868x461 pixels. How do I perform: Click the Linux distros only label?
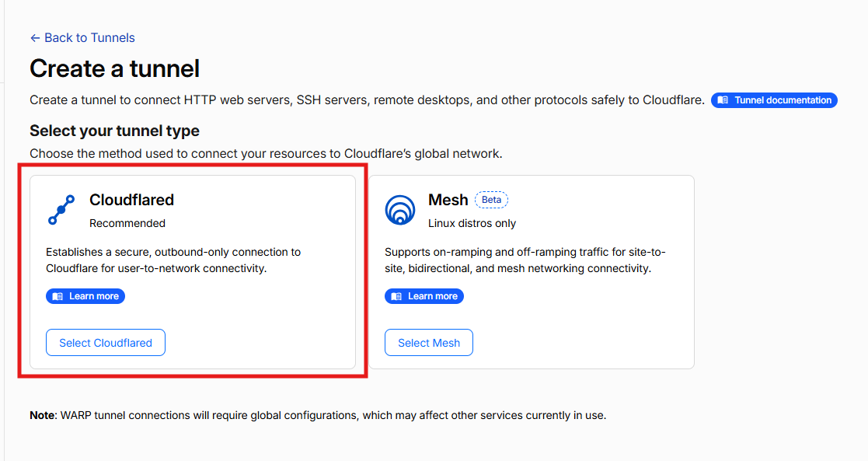(472, 223)
